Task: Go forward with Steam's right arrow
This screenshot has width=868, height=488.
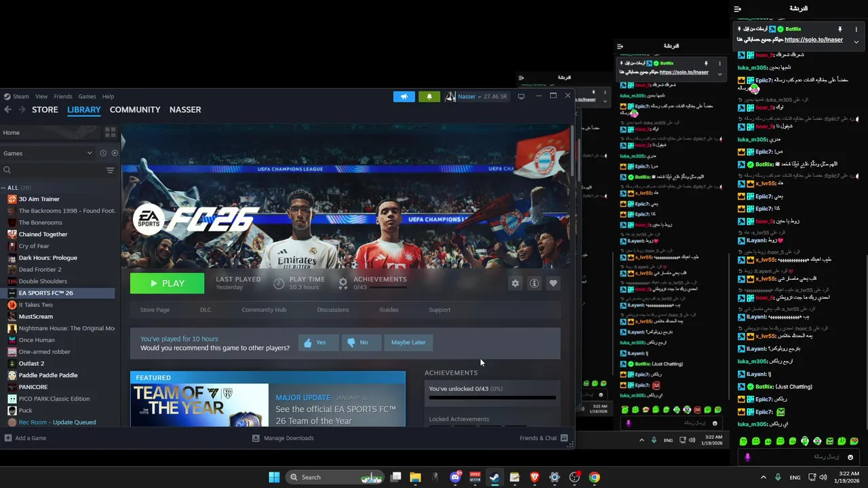Action: tap(22, 109)
